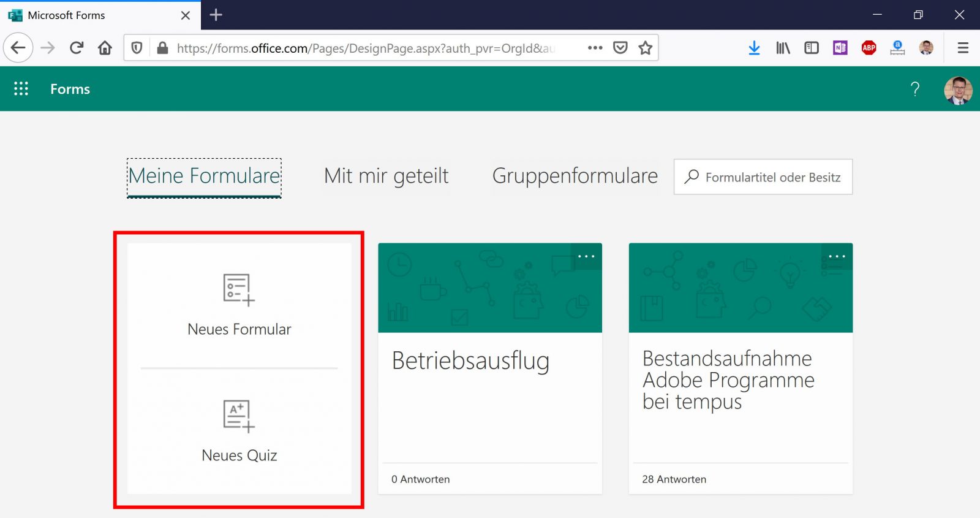The width and height of the screenshot is (980, 518).
Task: Click the Forms title in header
Action: (x=70, y=89)
